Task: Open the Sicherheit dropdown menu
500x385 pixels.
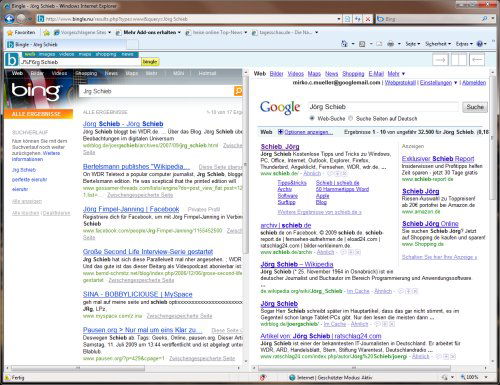Action: (x=438, y=44)
